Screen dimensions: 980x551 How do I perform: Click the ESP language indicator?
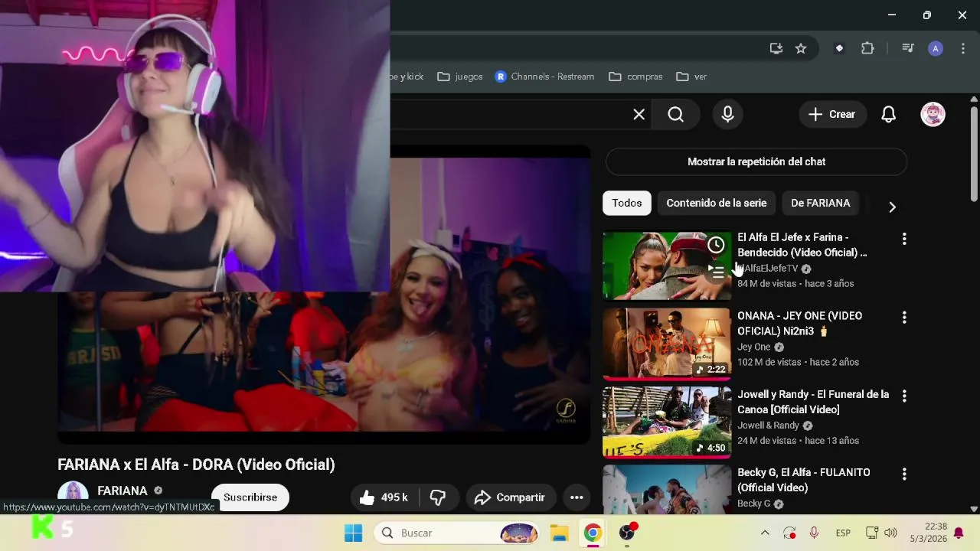(843, 533)
